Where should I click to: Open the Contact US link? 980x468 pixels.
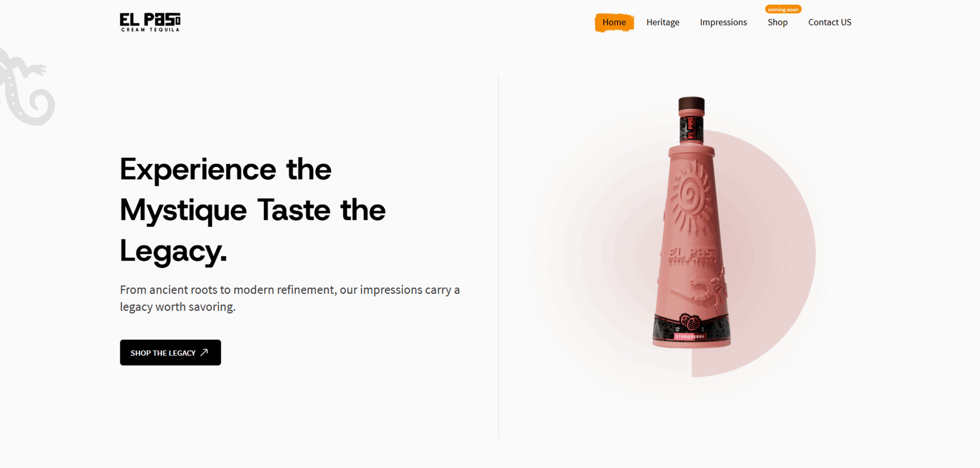click(830, 22)
